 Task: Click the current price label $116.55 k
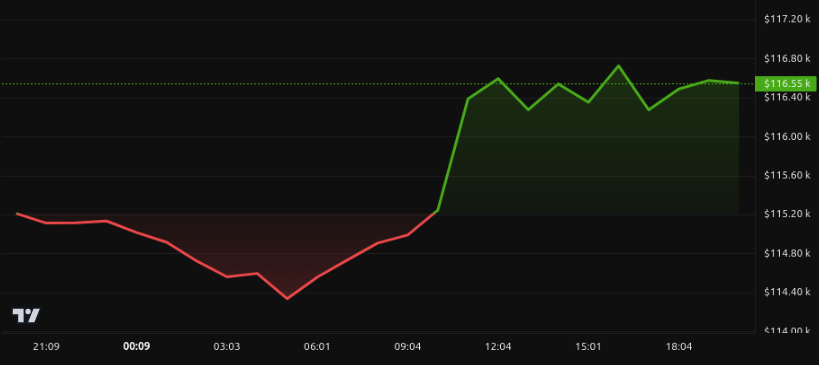point(786,84)
